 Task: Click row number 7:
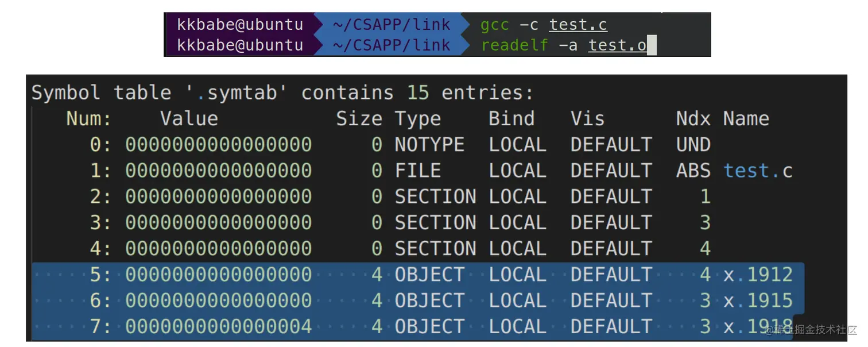pyautogui.click(x=100, y=326)
